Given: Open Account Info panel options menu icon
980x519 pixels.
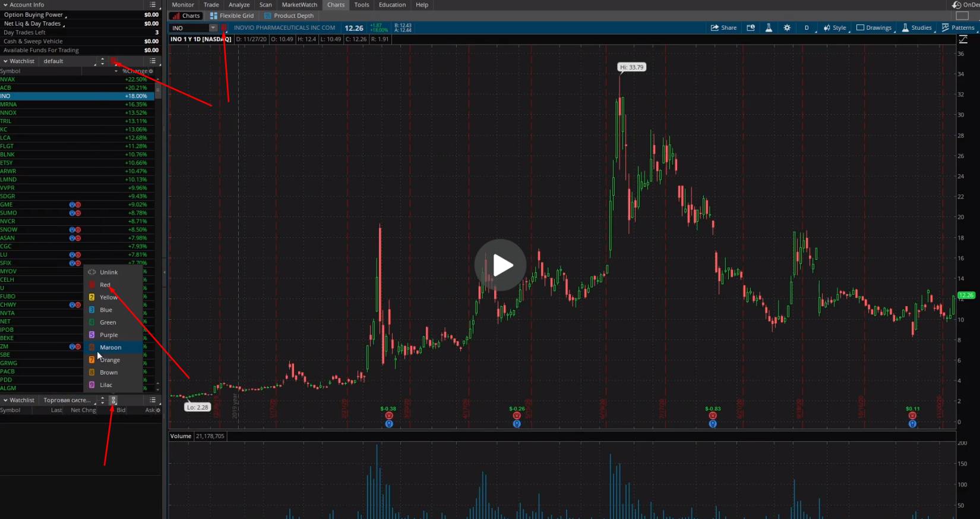Looking at the screenshot, I should point(153,5).
